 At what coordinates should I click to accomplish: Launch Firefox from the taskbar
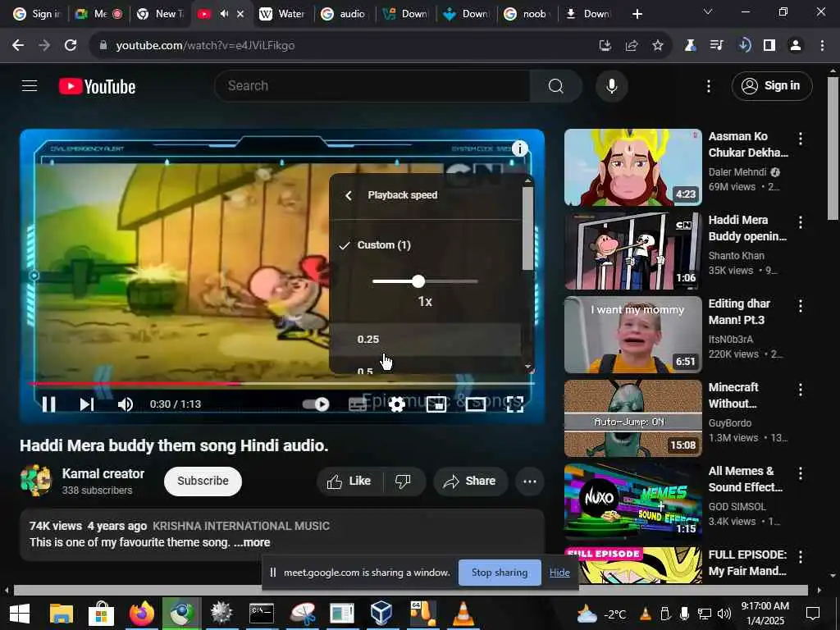tap(141, 614)
